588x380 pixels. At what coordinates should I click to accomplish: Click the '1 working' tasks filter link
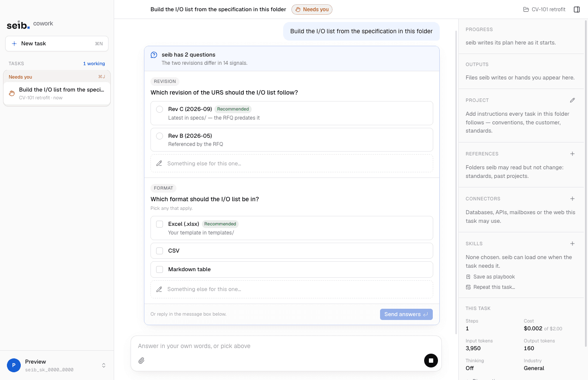[x=94, y=63]
